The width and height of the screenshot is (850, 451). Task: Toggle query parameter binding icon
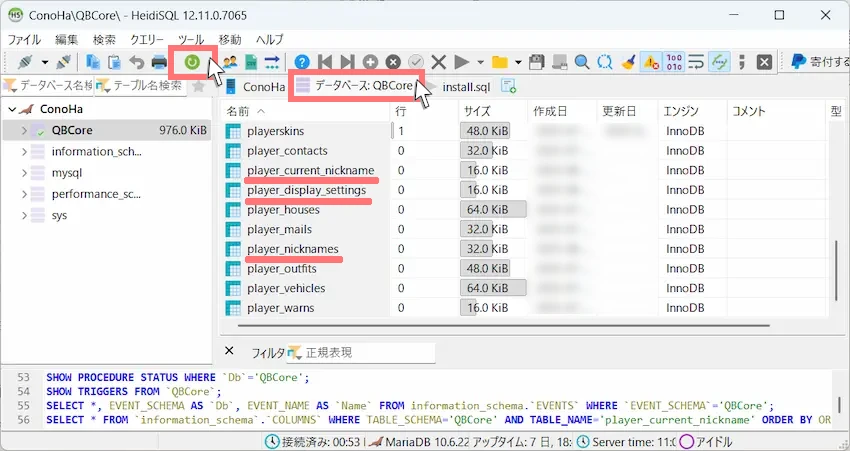coord(719,62)
